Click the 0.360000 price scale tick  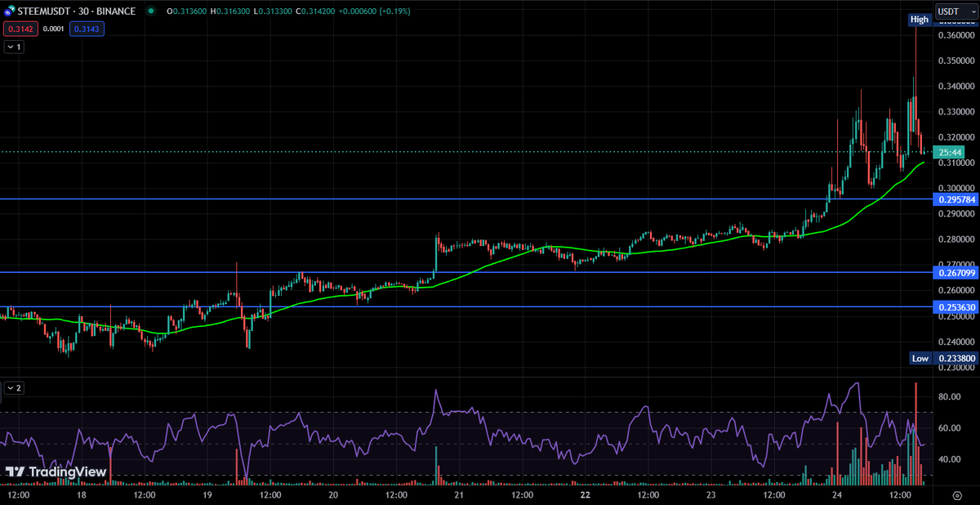pos(956,35)
